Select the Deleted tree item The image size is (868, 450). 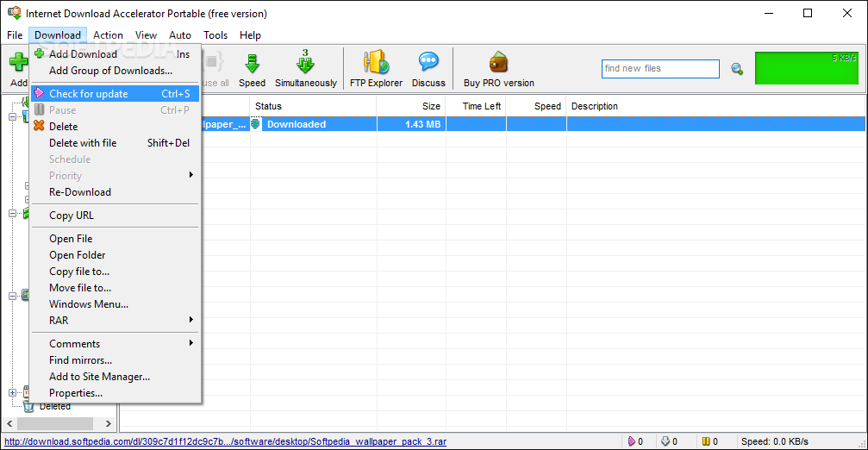[x=55, y=406]
